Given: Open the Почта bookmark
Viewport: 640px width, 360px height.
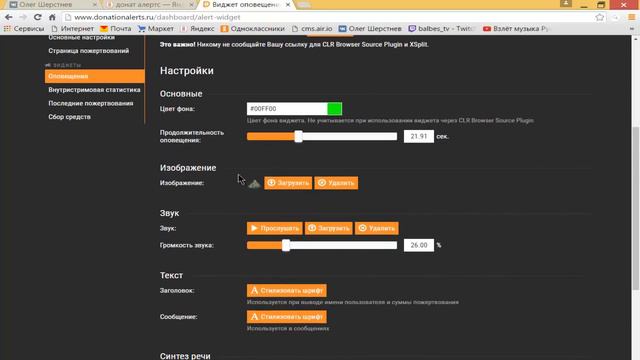Looking at the screenshot, I should point(116,29).
